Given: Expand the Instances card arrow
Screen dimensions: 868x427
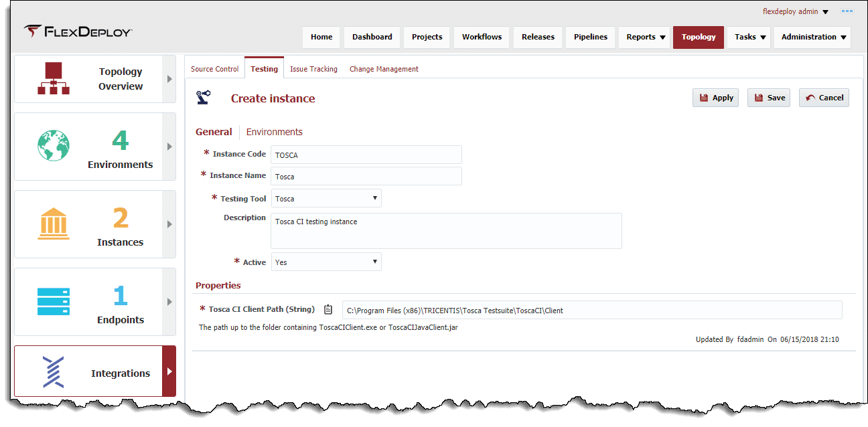Looking at the screenshot, I should tap(169, 224).
